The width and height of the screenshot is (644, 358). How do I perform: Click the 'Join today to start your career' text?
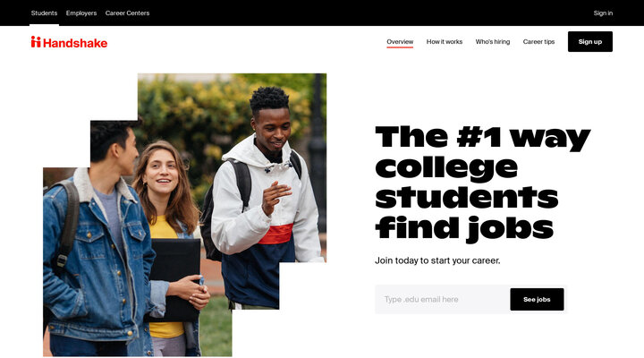(x=437, y=260)
